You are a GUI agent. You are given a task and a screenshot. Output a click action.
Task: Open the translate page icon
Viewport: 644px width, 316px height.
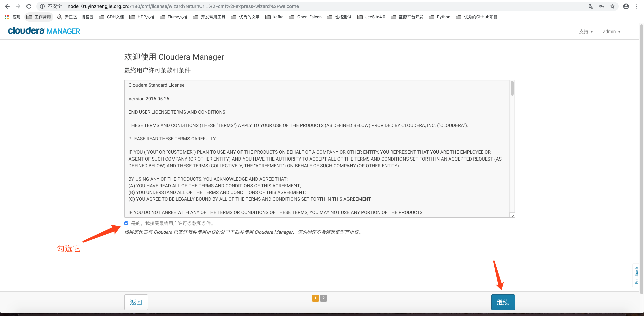click(x=591, y=6)
